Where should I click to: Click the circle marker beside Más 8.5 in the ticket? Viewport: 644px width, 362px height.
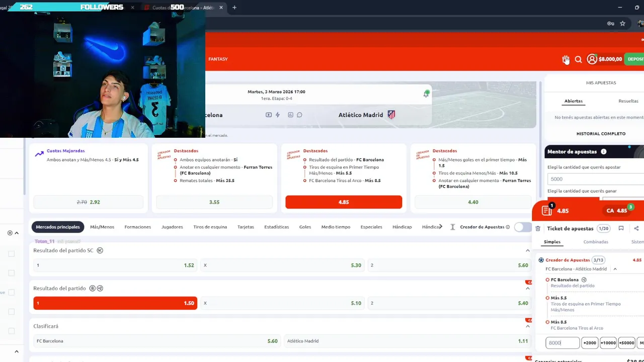click(x=547, y=322)
